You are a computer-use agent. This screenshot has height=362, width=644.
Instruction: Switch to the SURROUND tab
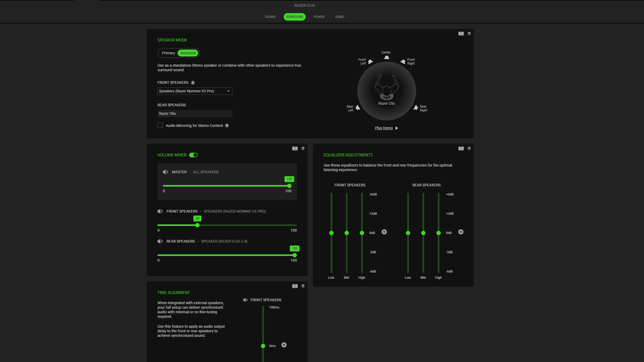coord(295,17)
